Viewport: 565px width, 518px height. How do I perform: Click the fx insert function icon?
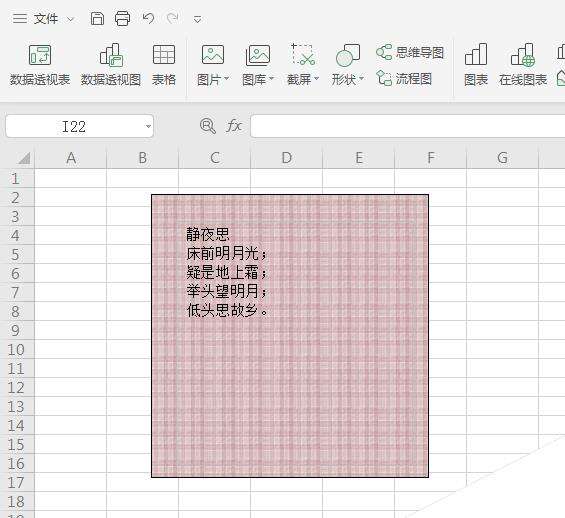(x=233, y=126)
